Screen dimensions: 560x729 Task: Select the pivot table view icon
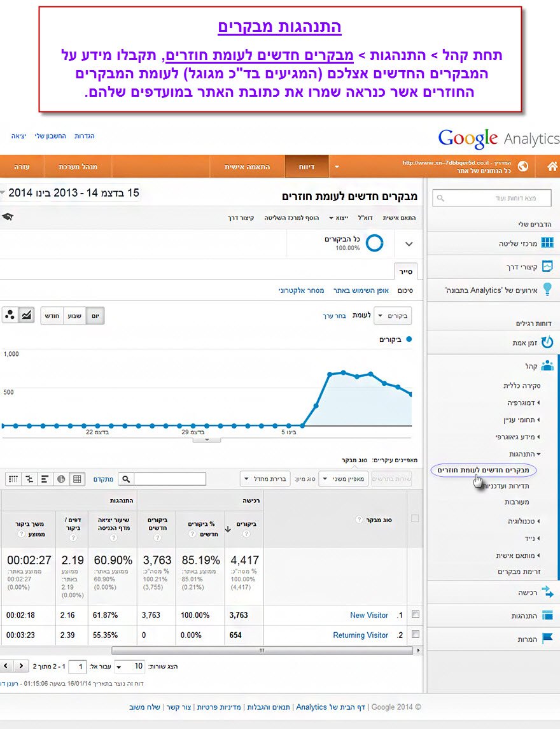tap(13, 479)
